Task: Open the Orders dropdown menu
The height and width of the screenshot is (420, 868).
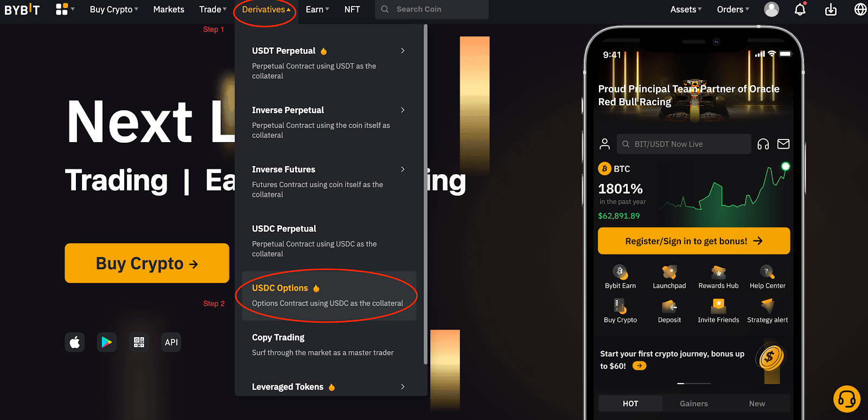Action: [x=733, y=9]
